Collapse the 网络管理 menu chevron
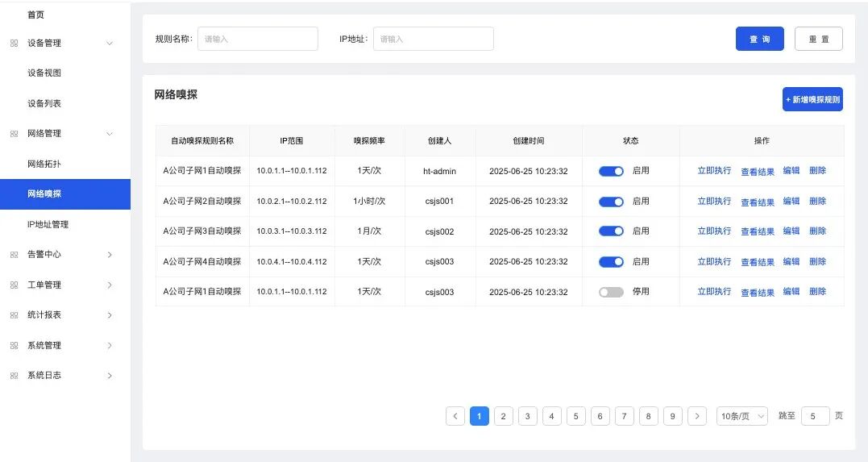Screen dimensions: 868x462 point(110,134)
